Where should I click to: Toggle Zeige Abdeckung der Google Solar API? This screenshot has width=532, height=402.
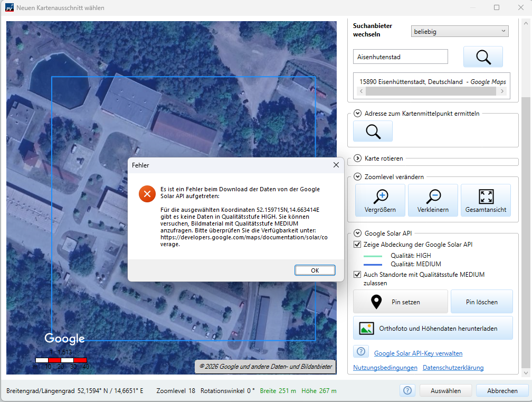pyautogui.click(x=357, y=245)
